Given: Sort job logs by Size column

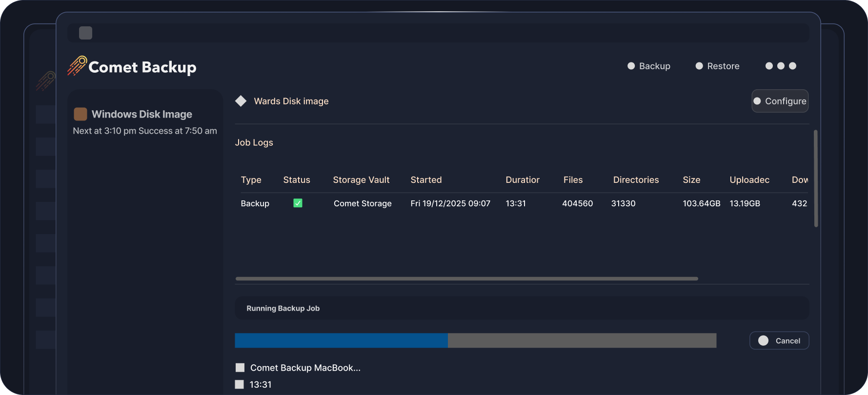Looking at the screenshot, I should pyautogui.click(x=691, y=180).
